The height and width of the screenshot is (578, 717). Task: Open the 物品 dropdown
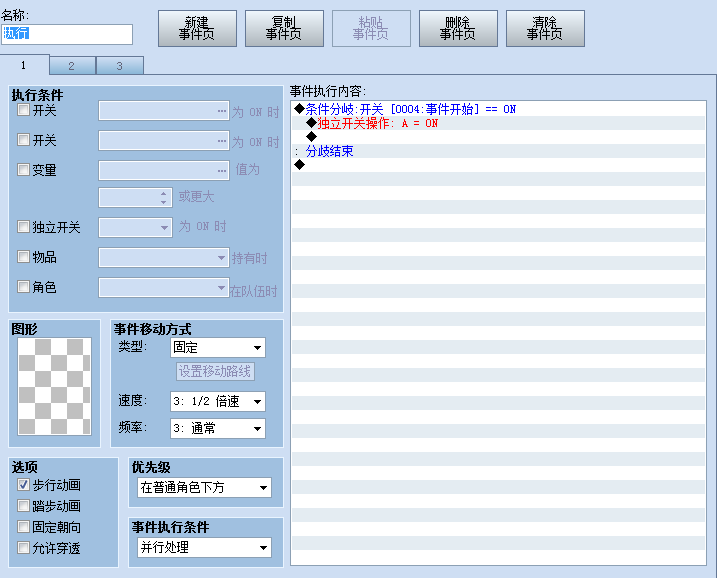(164, 258)
